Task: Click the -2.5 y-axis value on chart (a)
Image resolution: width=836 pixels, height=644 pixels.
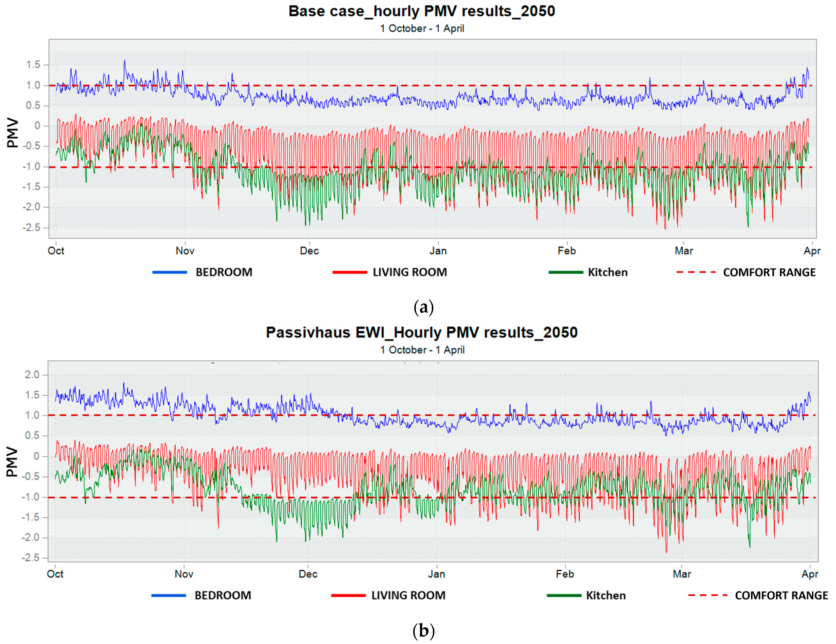Action: [31, 227]
